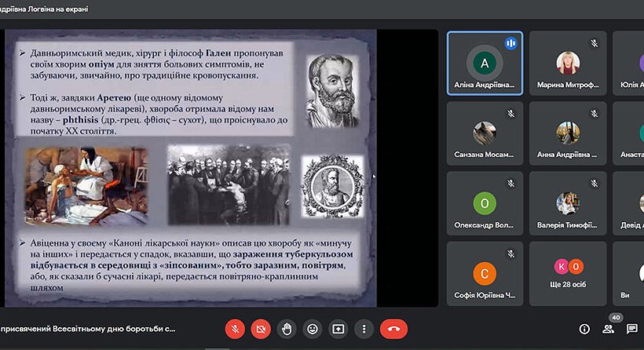Click the round medallion portrait on the slide
The width and height of the screenshot is (644, 350).
332,186
